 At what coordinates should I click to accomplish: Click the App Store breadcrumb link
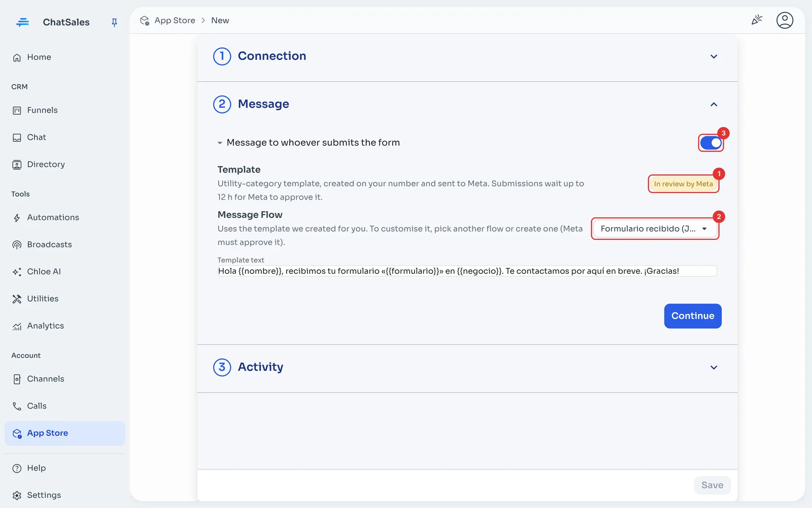[175, 20]
